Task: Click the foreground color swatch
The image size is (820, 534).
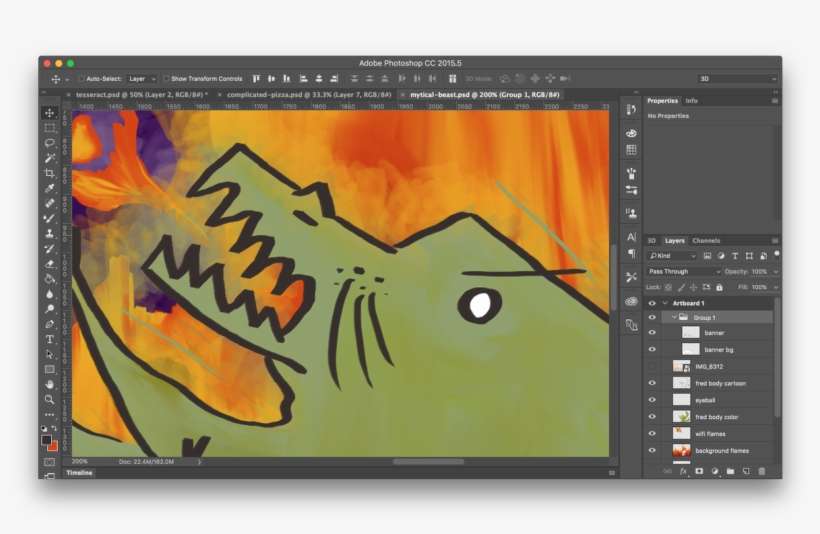Action: 46,439
